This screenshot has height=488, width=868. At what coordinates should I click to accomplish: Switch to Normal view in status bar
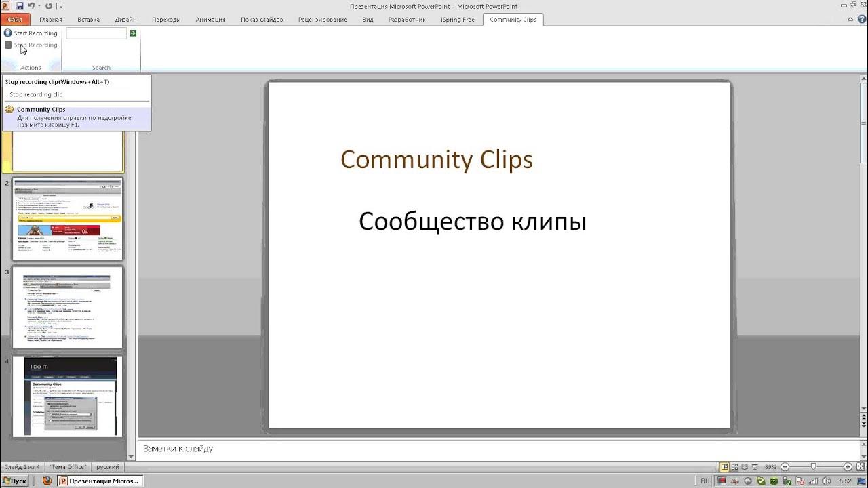725,467
